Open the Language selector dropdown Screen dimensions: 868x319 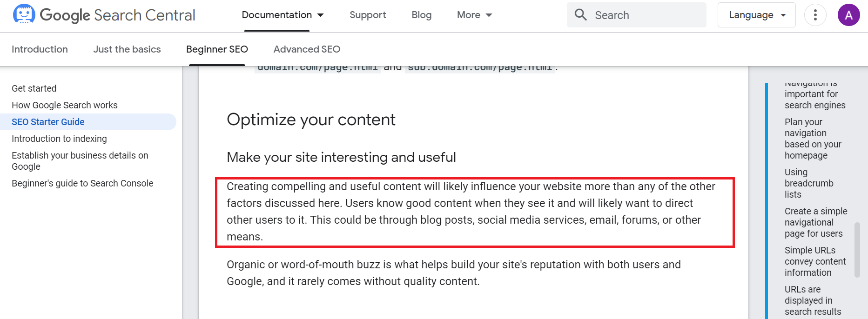(756, 15)
